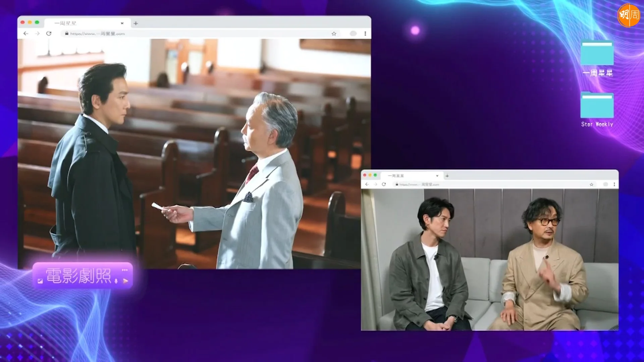
Task: Toggle profile pill in large browser toolbar
Action: 353,34
